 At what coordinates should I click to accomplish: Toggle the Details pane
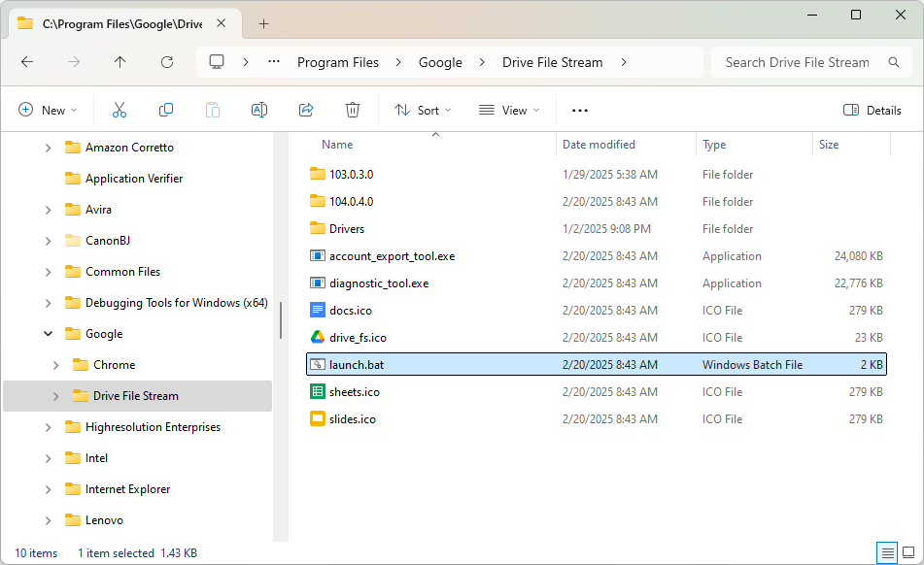coord(873,110)
